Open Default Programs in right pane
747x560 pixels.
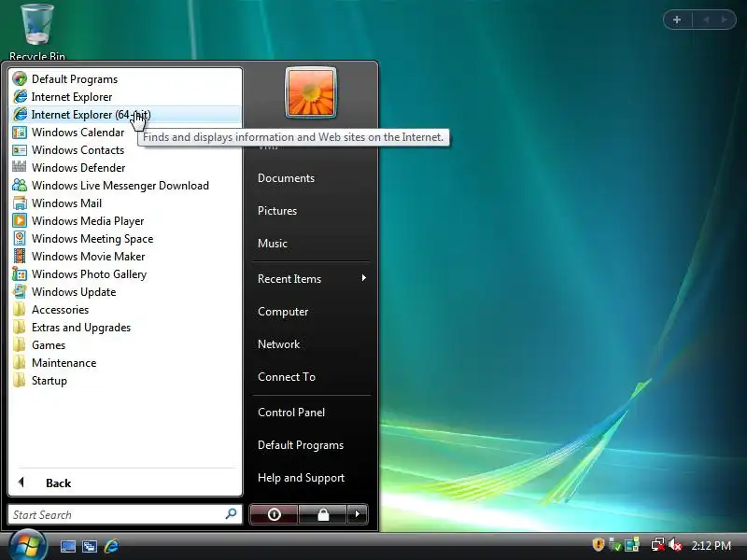[x=301, y=445]
